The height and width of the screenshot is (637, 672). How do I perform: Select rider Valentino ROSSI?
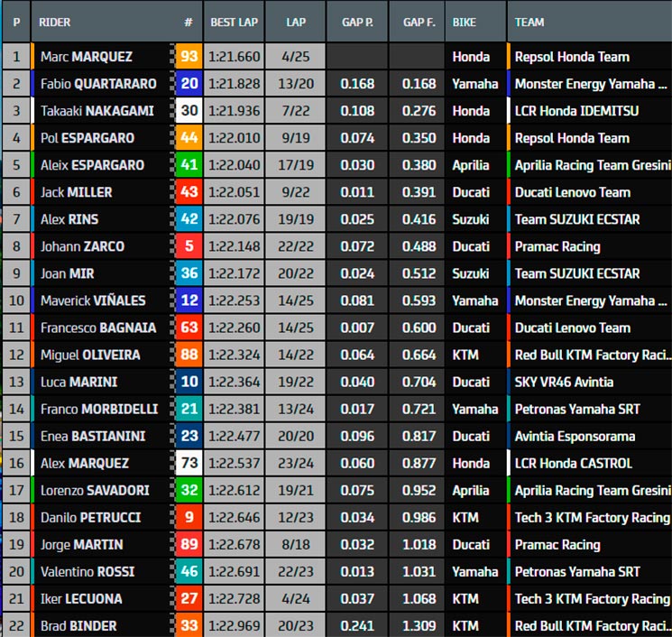pyautogui.click(x=87, y=571)
